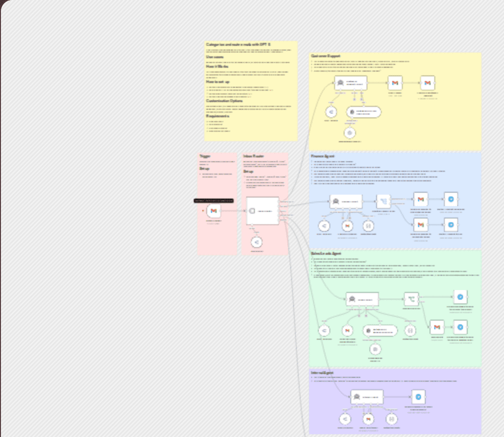Open the Sales/Leads AI agent node
Screen dimensions: 504x437
click(x=362, y=299)
